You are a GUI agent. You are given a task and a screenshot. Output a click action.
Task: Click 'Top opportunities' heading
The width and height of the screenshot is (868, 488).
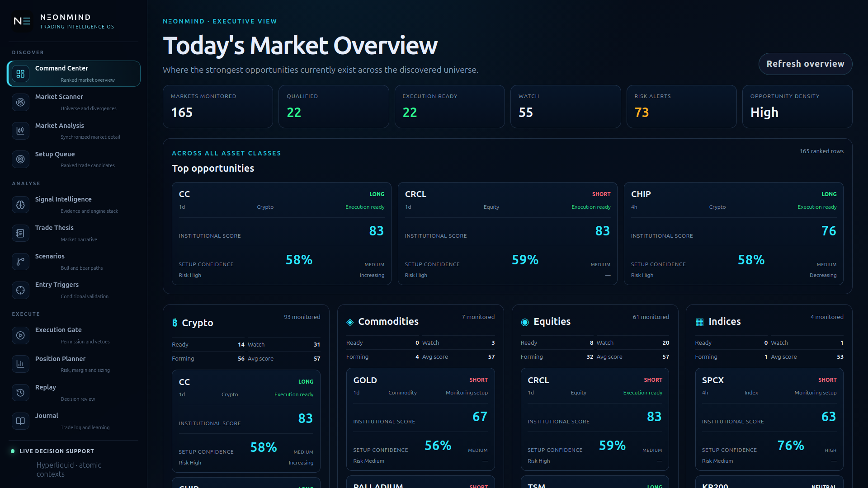pos(213,168)
